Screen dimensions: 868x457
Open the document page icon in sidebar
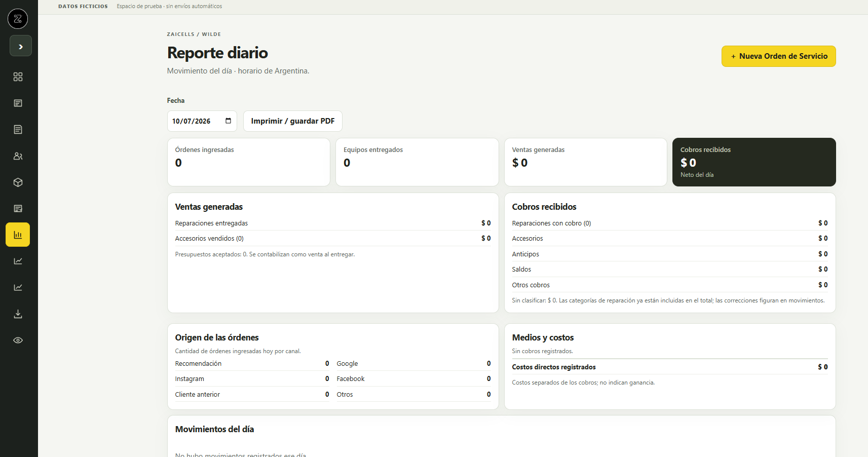pos(18,129)
